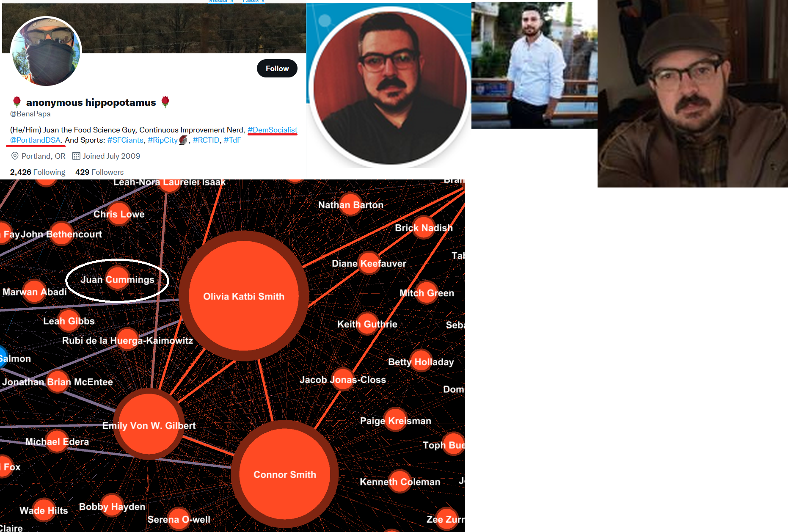
Task: Select the Emily Von W. Gilbert node
Action: point(149,424)
